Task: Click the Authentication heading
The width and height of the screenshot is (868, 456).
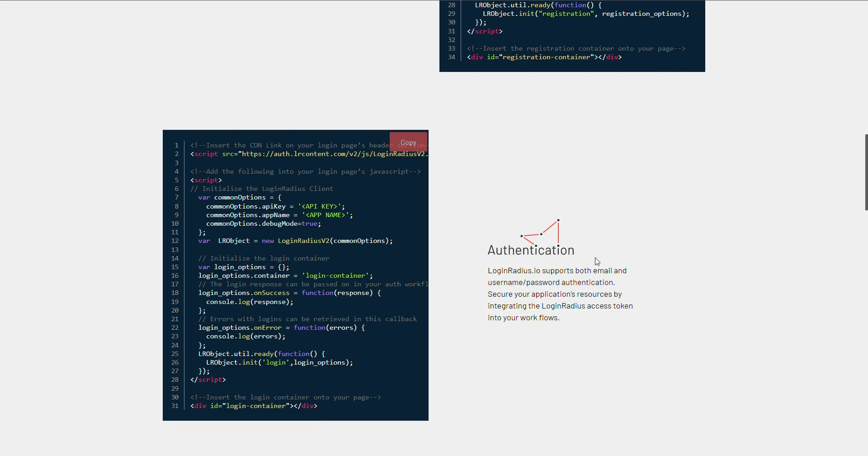Action: pos(531,250)
